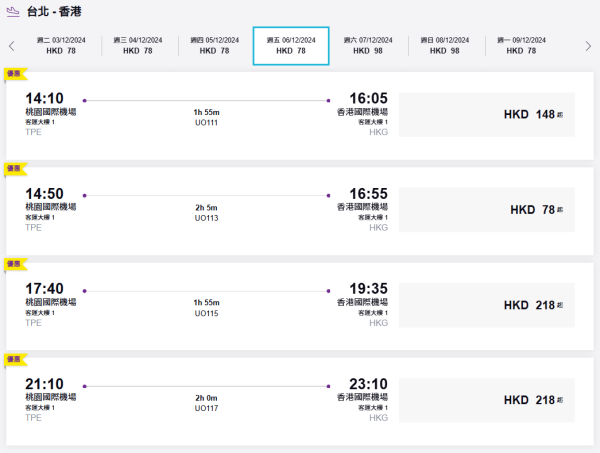Screen dimensions: 600x453
Task: Choose the HKD 218 fare for UO117
Action: (x=486, y=400)
